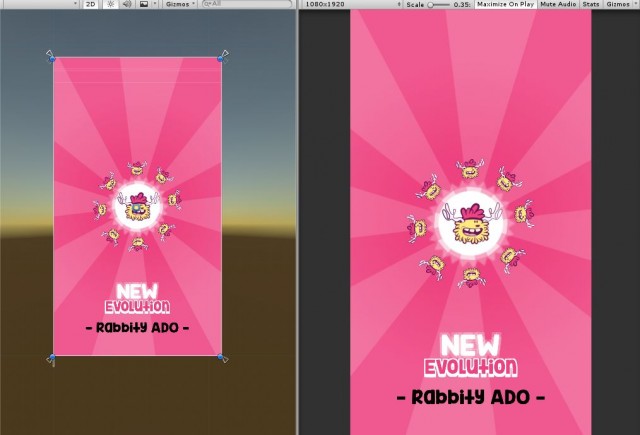640x435 pixels.
Task: Select top-left rect handle in Scene
Action: click(x=52, y=59)
